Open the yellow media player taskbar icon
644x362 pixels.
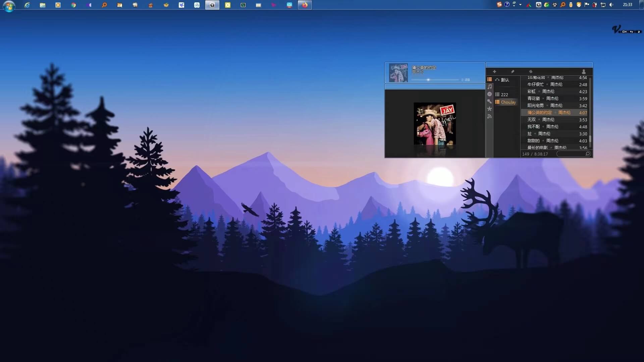click(x=228, y=5)
